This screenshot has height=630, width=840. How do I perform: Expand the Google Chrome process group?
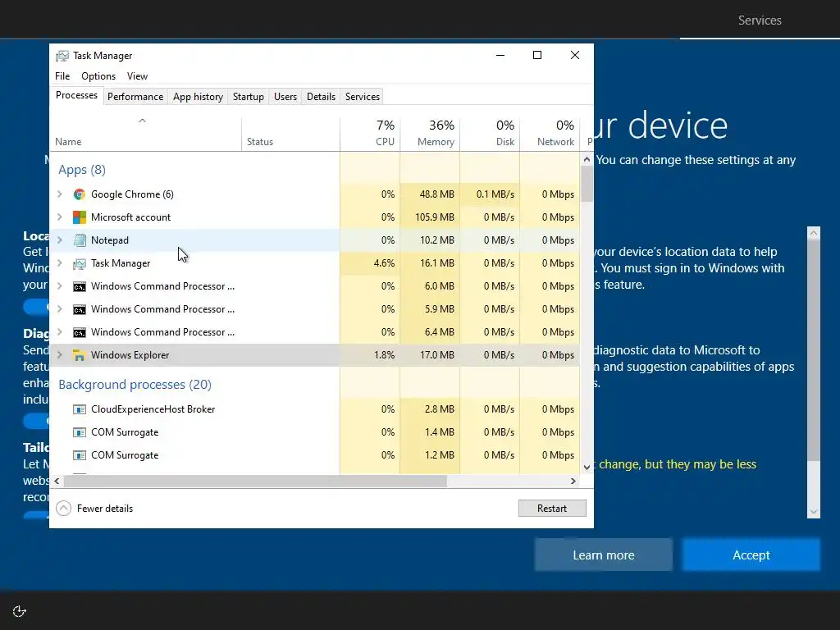60,194
